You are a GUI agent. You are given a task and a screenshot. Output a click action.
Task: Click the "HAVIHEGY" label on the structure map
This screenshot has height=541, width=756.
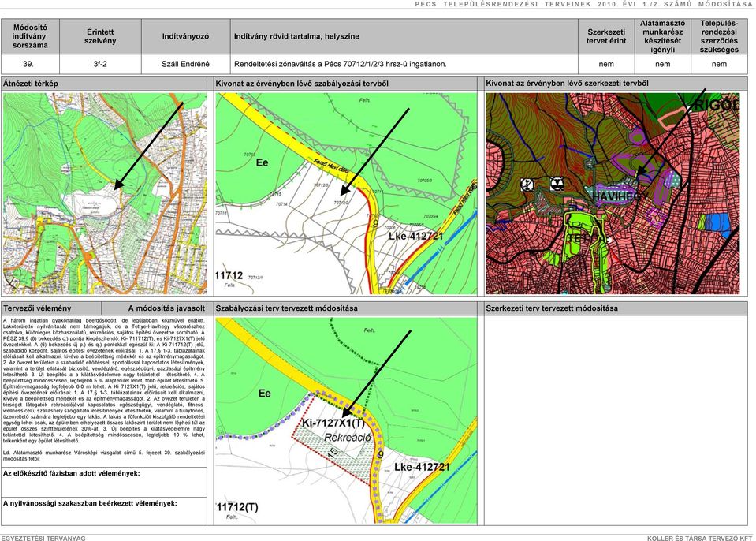(x=619, y=196)
